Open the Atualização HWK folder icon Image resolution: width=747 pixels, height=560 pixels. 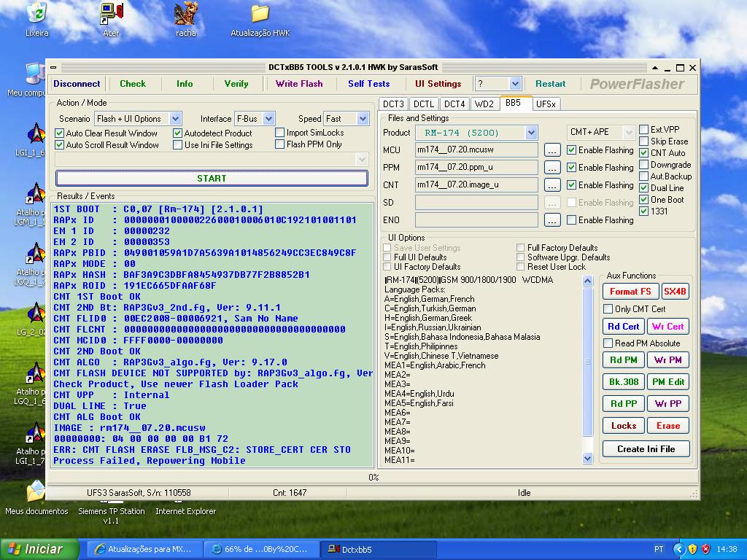[x=260, y=19]
